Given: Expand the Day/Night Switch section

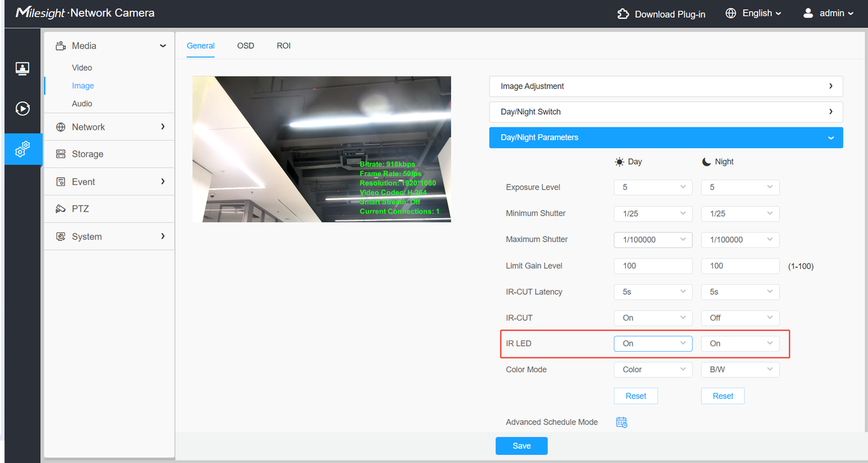Looking at the screenshot, I should click(666, 112).
